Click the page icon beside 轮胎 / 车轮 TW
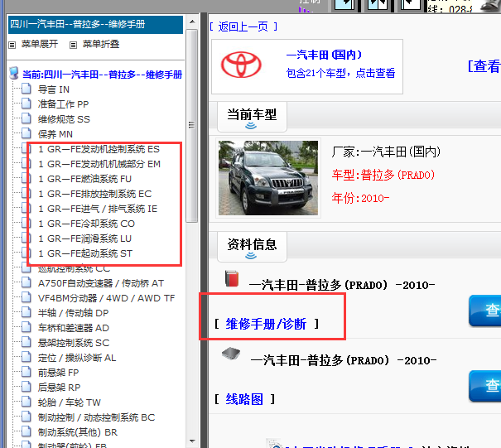501x448 pixels. click(x=26, y=402)
